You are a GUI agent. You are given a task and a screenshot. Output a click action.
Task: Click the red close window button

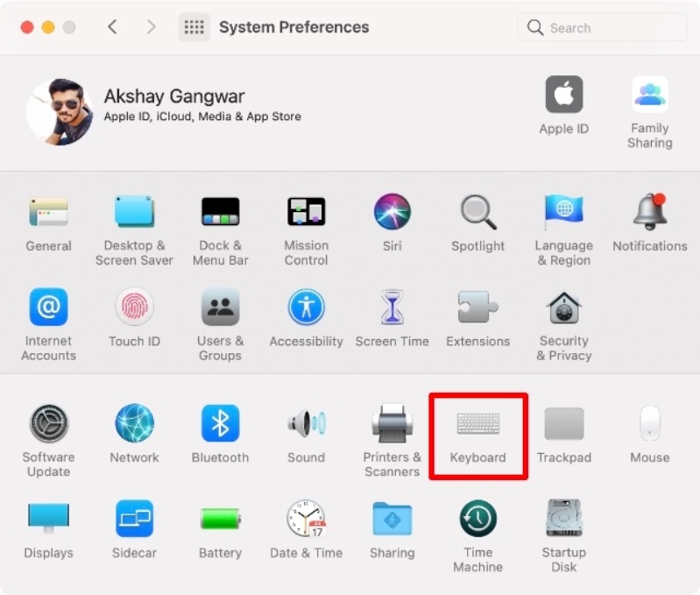(27, 27)
